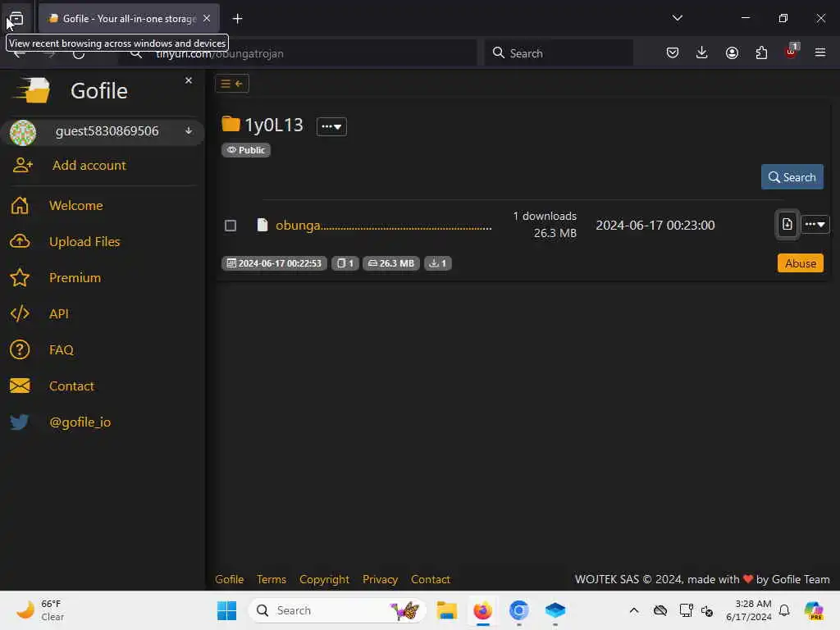
Task: Click the Upload Files cloud icon
Action: point(20,242)
